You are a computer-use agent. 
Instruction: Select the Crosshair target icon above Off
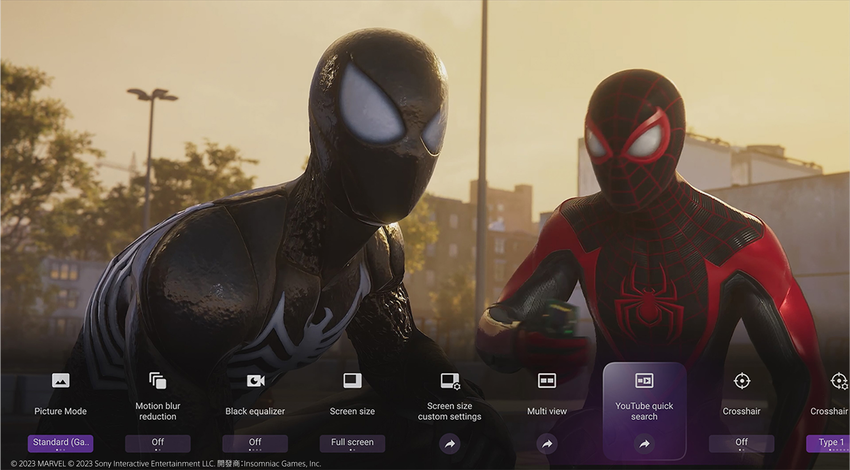point(742,381)
